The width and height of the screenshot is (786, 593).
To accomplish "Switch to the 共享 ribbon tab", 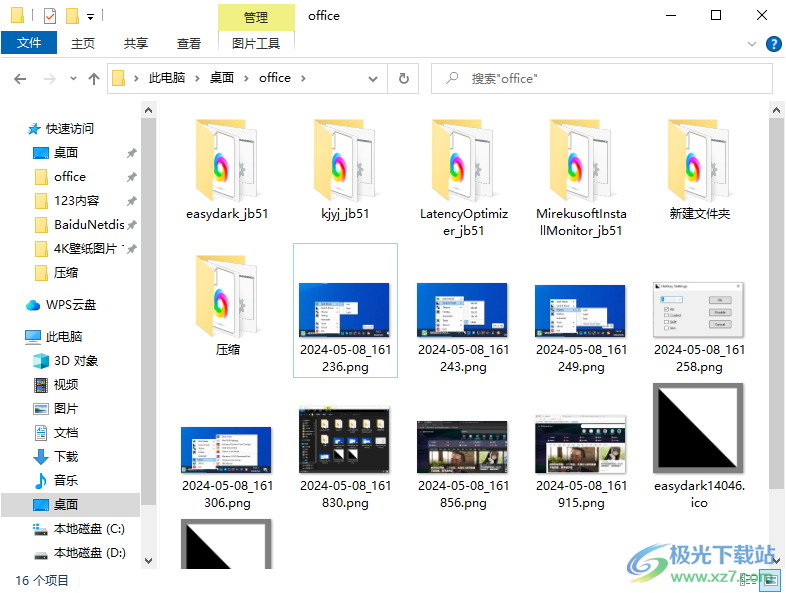I will [136, 44].
